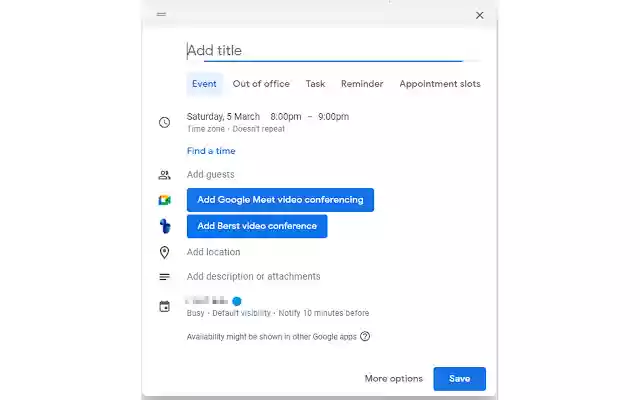Click the guests people icon

165,175
